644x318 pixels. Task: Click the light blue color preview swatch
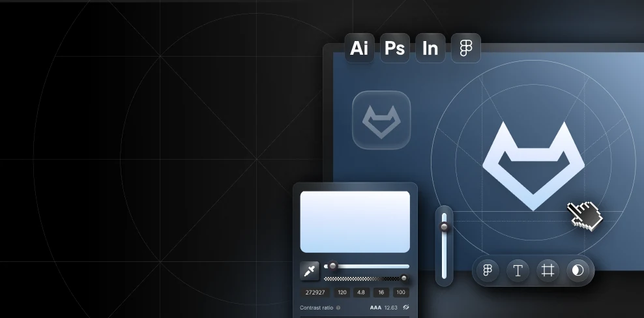pyautogui.click(x=355, y=222)
